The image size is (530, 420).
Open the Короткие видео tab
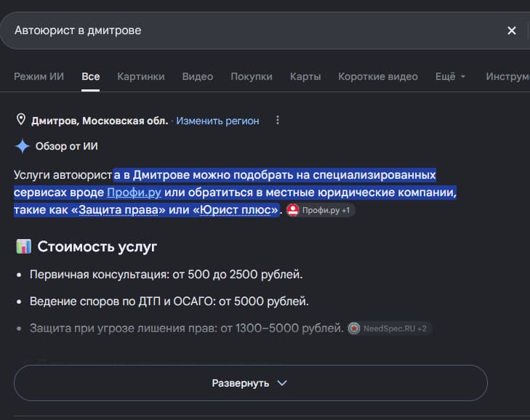pos(378,77)
